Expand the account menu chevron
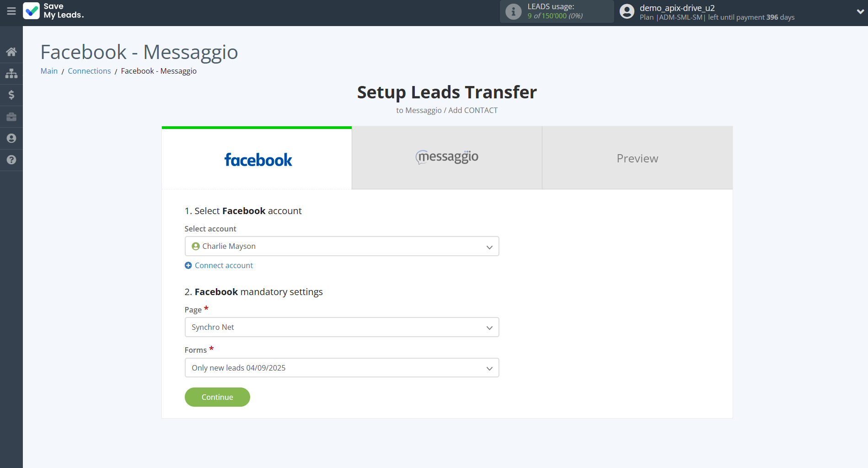This screenshot has width=868, height=468. coord(860,11)
